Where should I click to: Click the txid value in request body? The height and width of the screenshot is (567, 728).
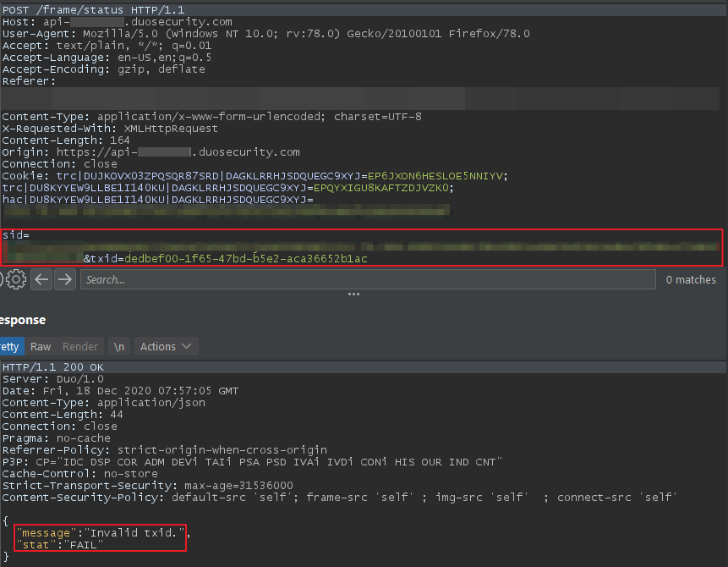pyautogui.click(x=246, y=258)
